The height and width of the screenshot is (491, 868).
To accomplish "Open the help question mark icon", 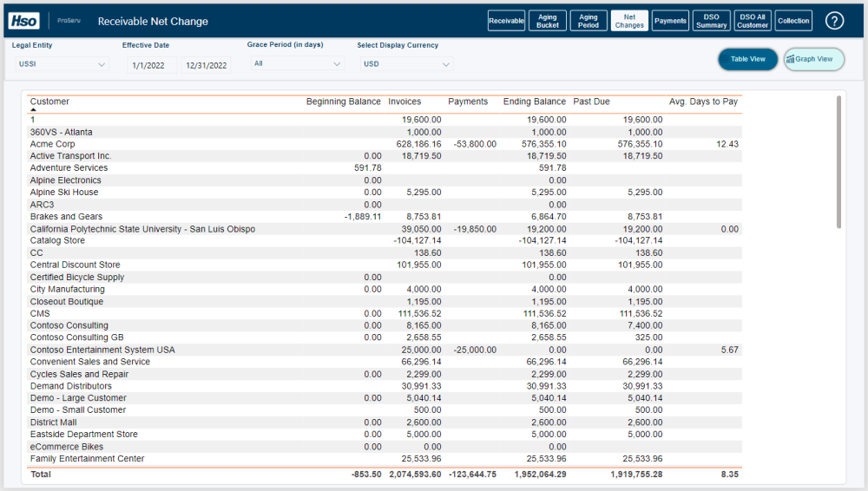I will (834, 21).
